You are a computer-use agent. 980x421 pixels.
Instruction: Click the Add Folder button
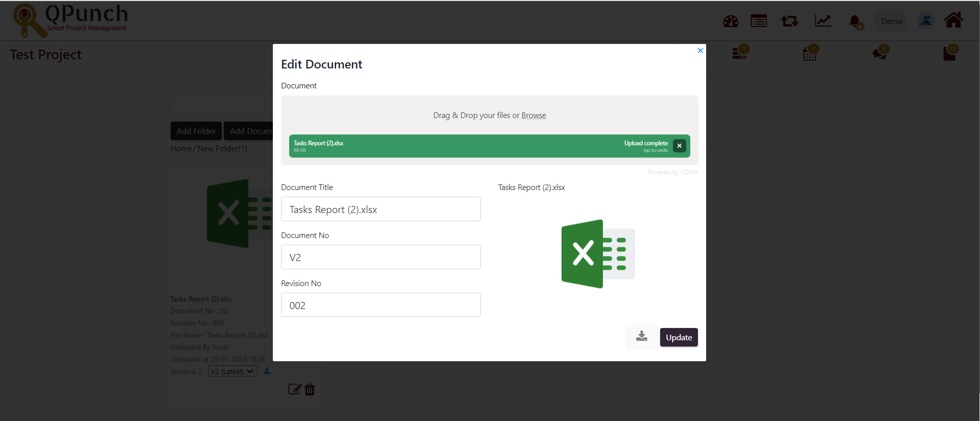196,131
